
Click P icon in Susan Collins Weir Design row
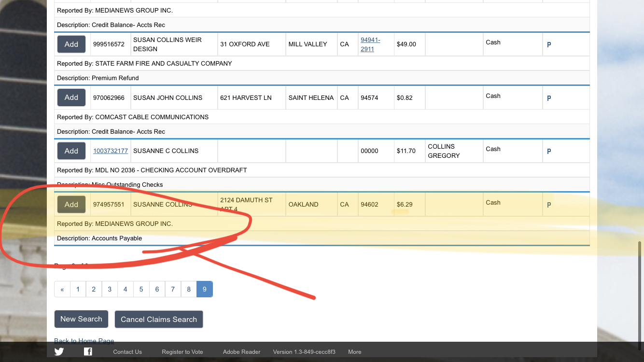pos(549,44)
